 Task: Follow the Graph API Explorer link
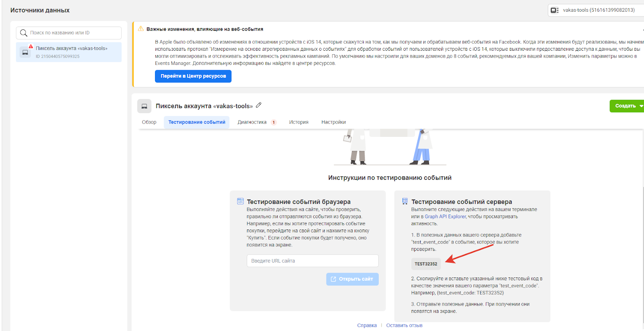445,217
